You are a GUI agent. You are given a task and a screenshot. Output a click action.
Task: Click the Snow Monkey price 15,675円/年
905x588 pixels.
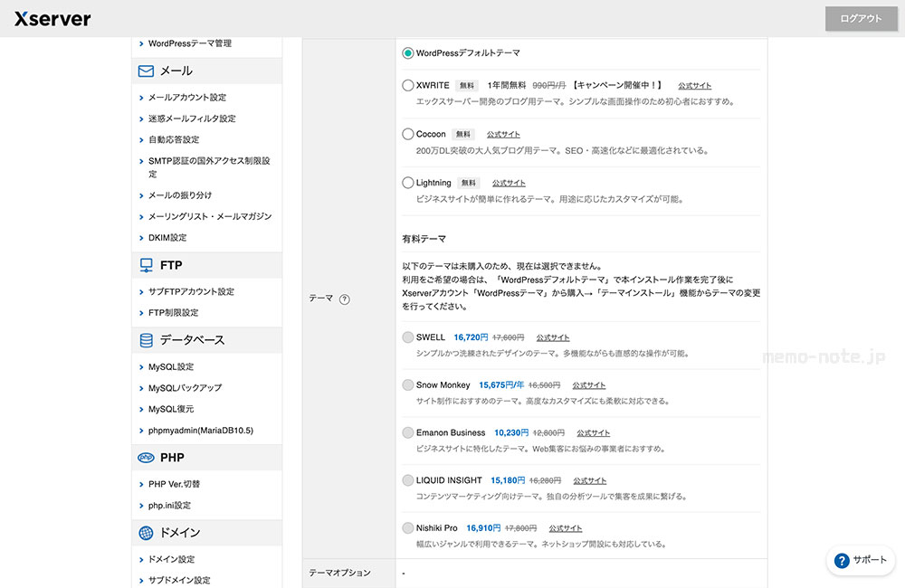pos(501,384)
